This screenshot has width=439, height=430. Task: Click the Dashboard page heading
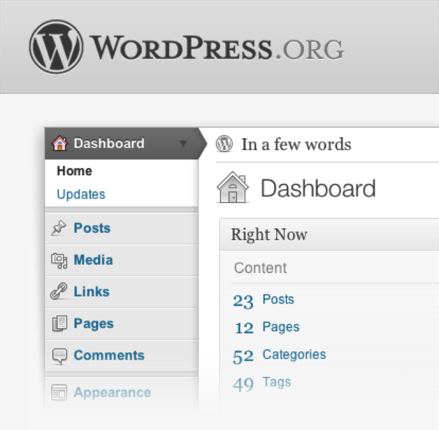318,188
